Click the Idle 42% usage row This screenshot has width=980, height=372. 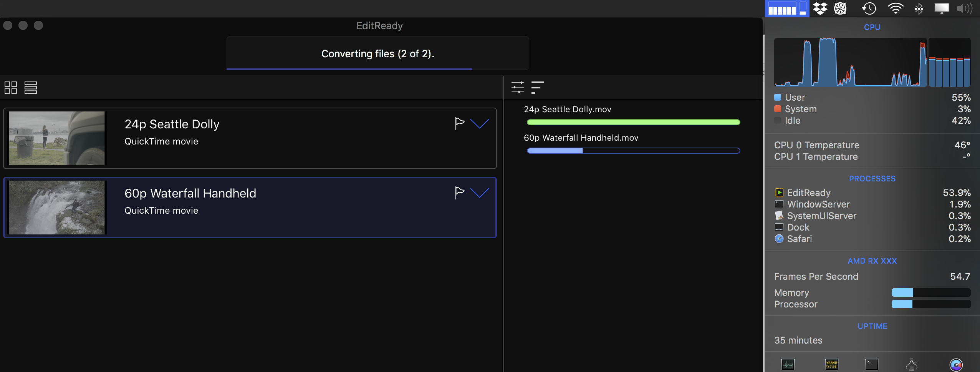point(872,121)
